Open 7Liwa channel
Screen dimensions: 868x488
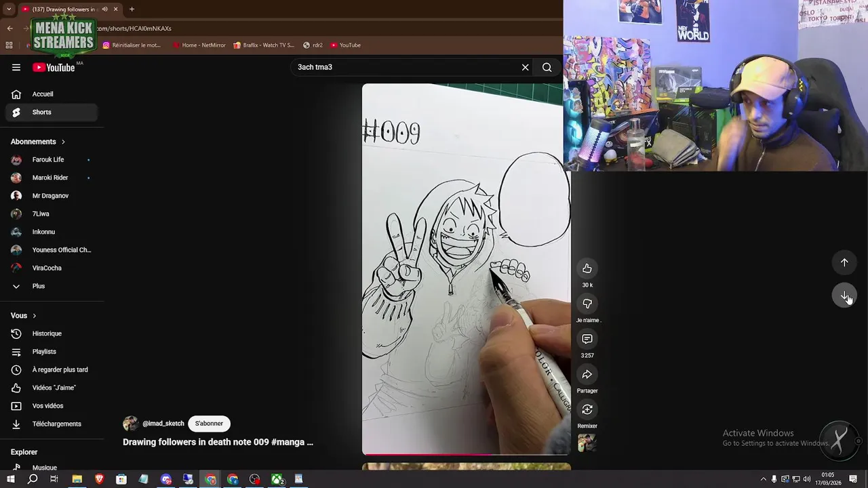coord(52,213)
